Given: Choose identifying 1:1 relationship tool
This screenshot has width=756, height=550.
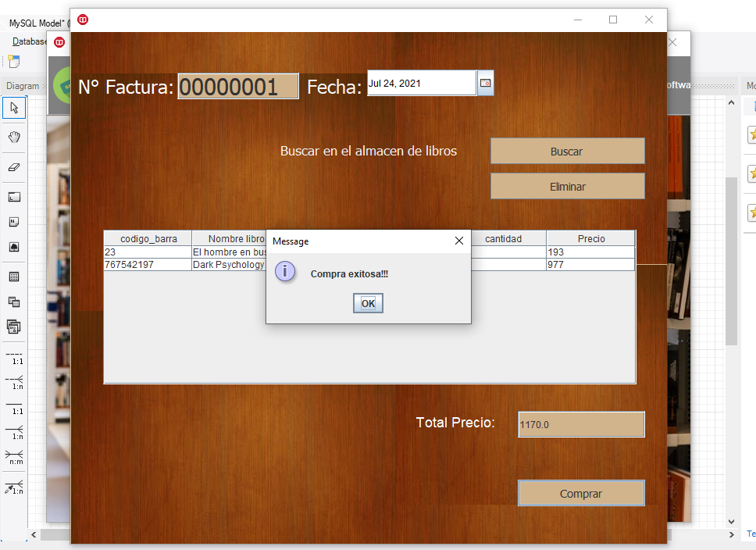Looking at the screenshot, I should click(14, 408).
